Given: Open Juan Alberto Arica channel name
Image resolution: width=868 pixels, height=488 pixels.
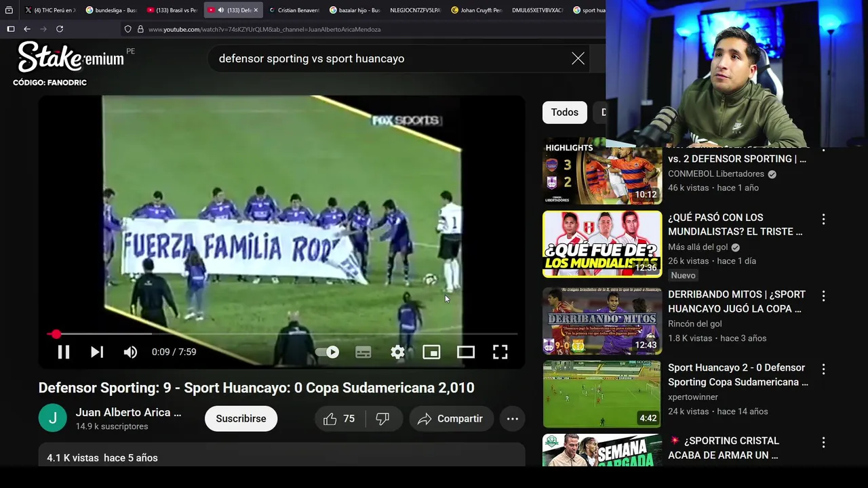Looking at the screenshot, I should (128, 412).
